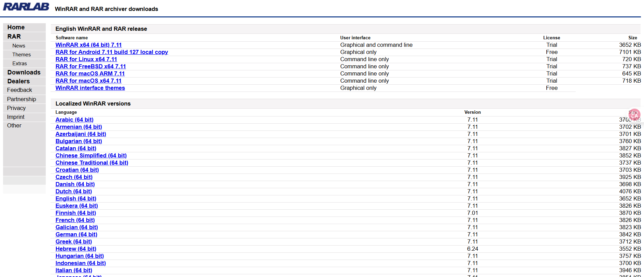Download Dutch (64 bit) version

[x=74, y=191]
